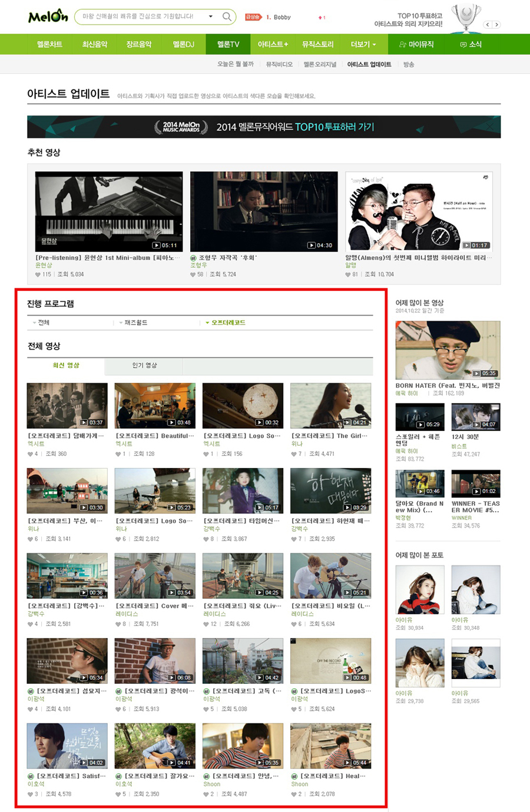
Task: Open the 아이유 photo with 29,565 views
Action: click(x=476, y=663)
